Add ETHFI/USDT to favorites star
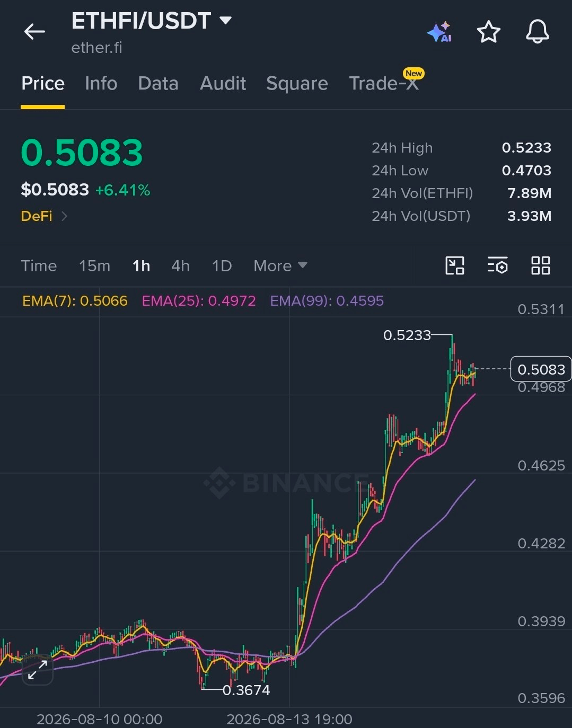This screenshot has height=728, width=572. [488, 32]
